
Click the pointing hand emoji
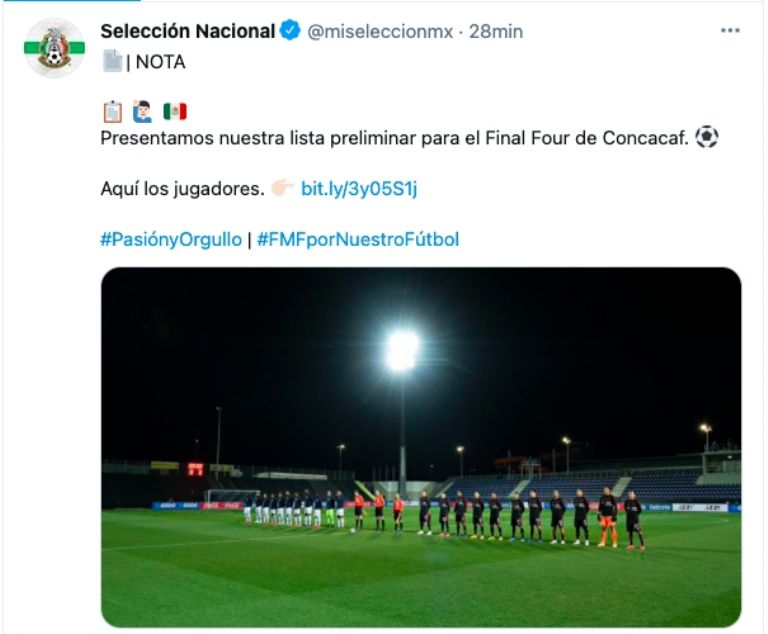point(282,188)
